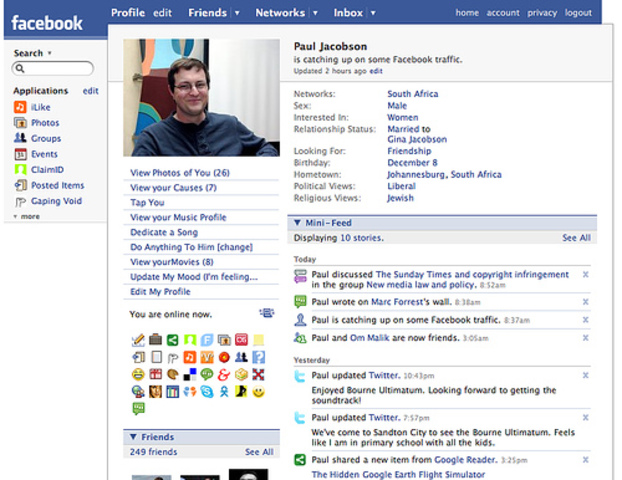The height and width of the screenshot is (480, 622).
Task: Click the online chat status icon beside 'You are online now'
Action: pos(267,313)
